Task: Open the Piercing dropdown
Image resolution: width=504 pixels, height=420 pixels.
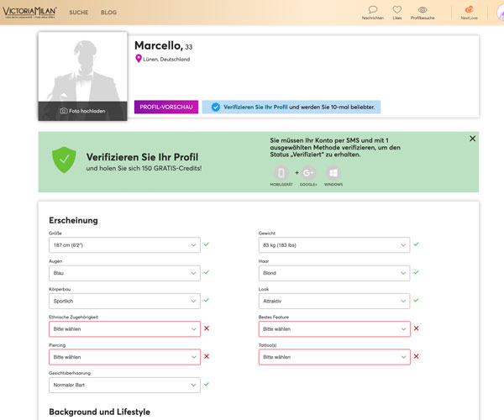Action: point(124,357)
